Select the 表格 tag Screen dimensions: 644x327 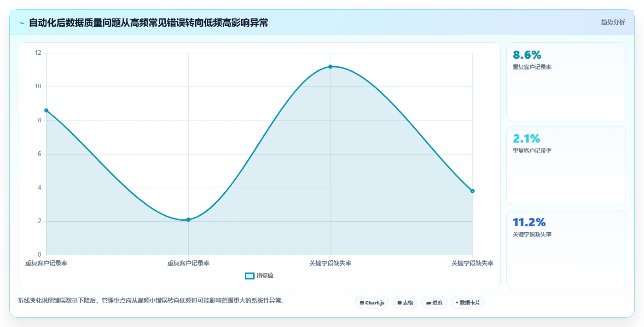click(x=405, y=303)
